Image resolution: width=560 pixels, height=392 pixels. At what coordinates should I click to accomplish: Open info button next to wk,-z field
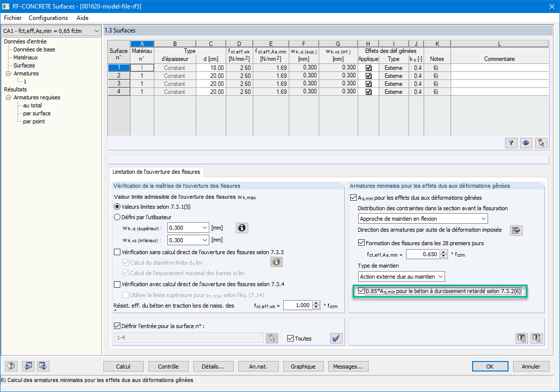[x=242, y=228]
